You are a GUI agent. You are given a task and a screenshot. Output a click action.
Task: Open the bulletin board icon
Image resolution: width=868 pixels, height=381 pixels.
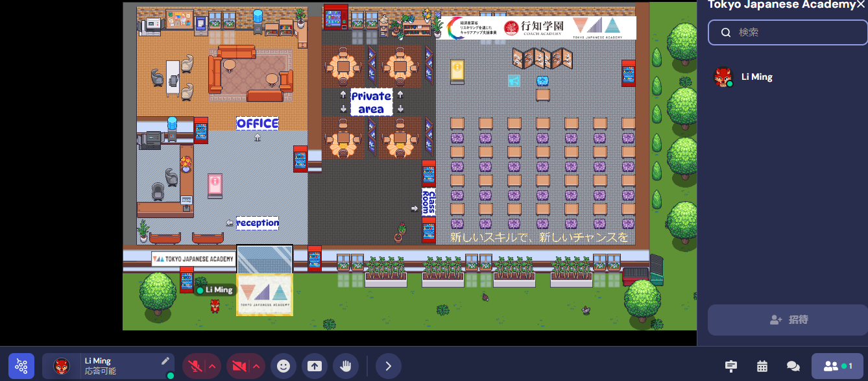point(731,366)
